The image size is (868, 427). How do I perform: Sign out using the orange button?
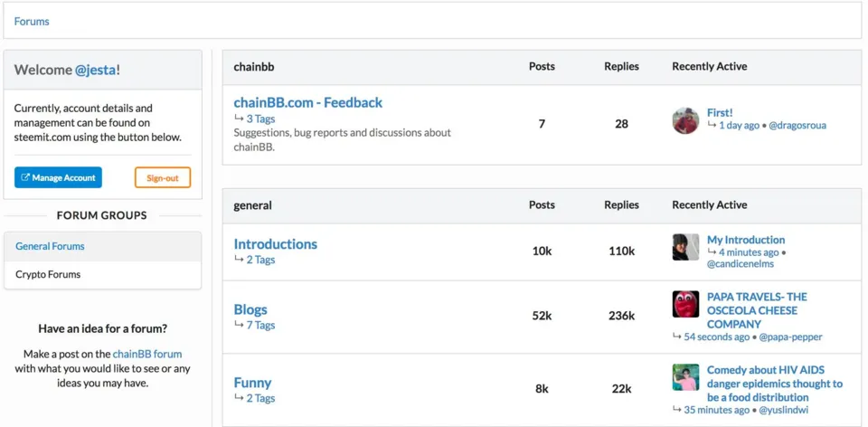click(163, 178)
